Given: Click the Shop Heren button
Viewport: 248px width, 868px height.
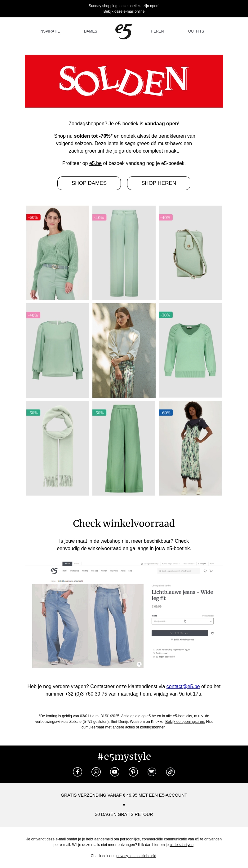Looking at the screenshot, I should pyautogui.click(x=159, y=183).
